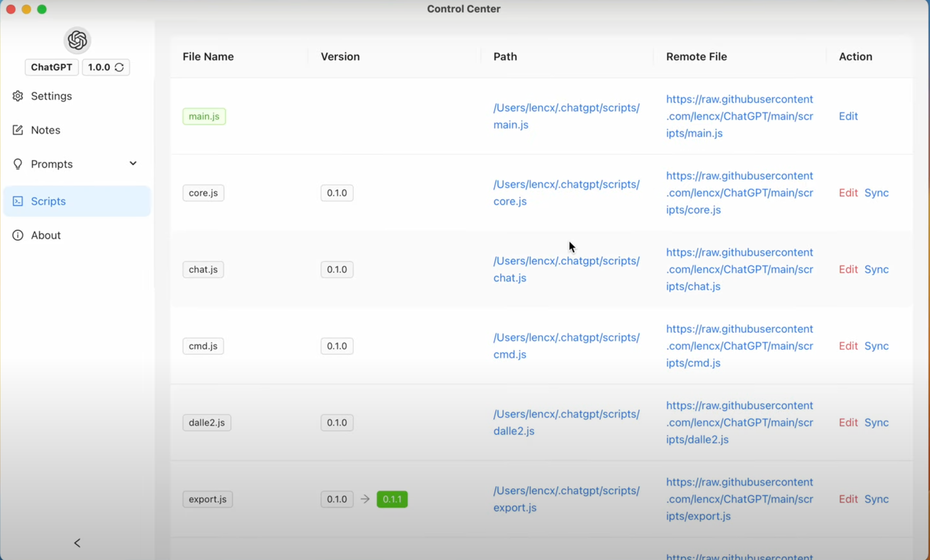
Task: Click the version refresh icon
Action: tap(119, 67)
